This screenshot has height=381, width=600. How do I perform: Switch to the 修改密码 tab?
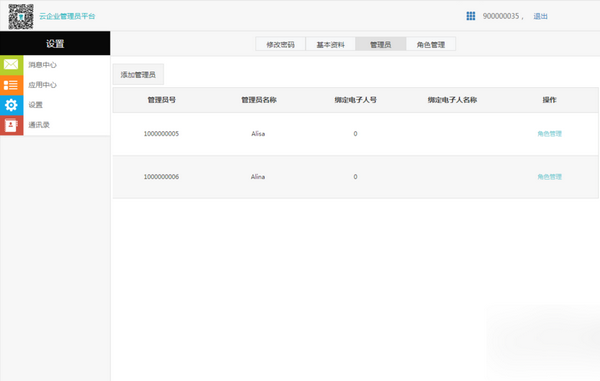(280, 44)
